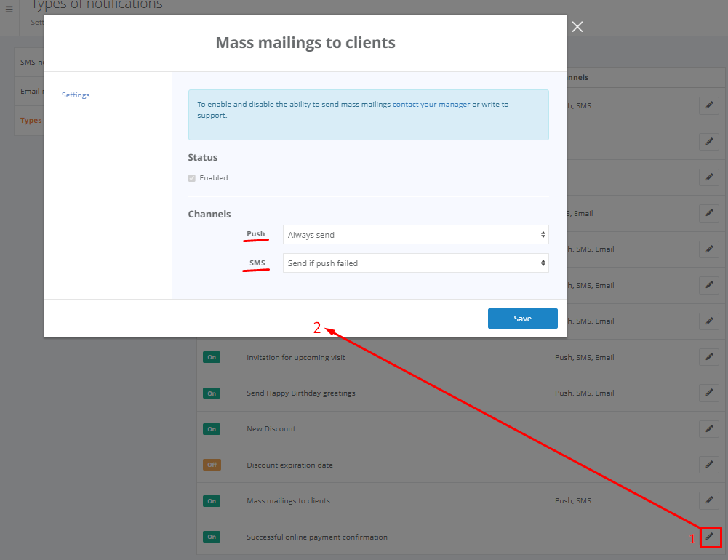Click the Mass mailings to clients dialog title

tap(305, 43)
